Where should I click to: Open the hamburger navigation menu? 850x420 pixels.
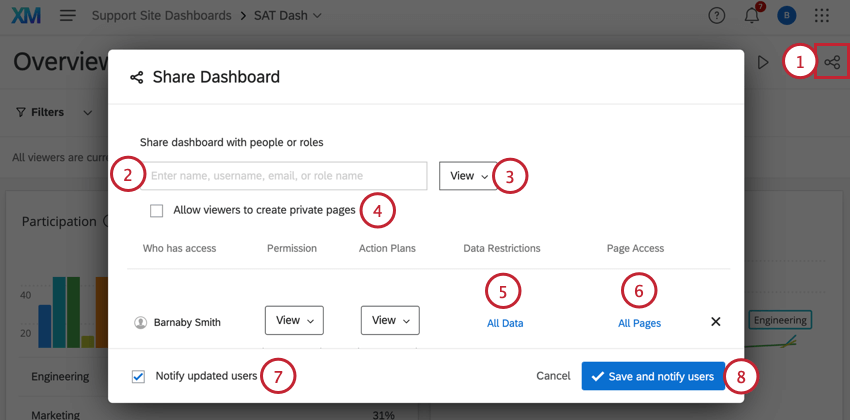click(68, 16)
